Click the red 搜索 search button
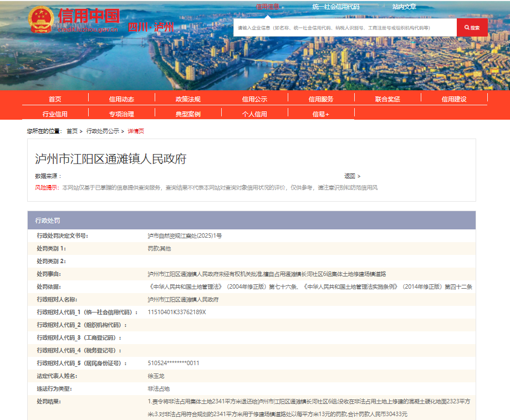 (x=472, y=28)
